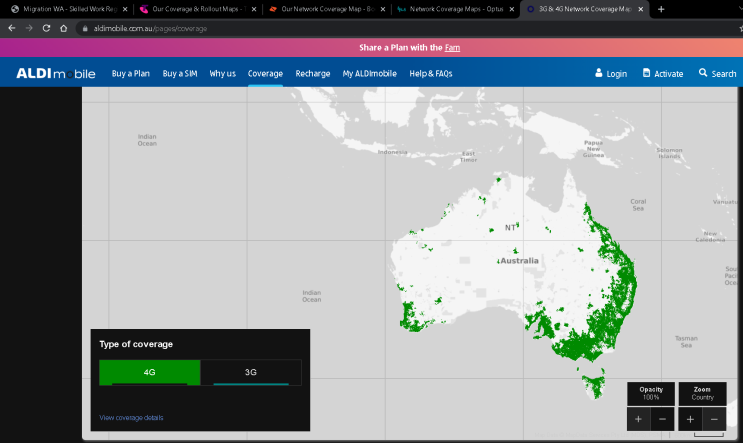743x443 pixels.
Task: Open the Why us menu
Action: [222, 73]
